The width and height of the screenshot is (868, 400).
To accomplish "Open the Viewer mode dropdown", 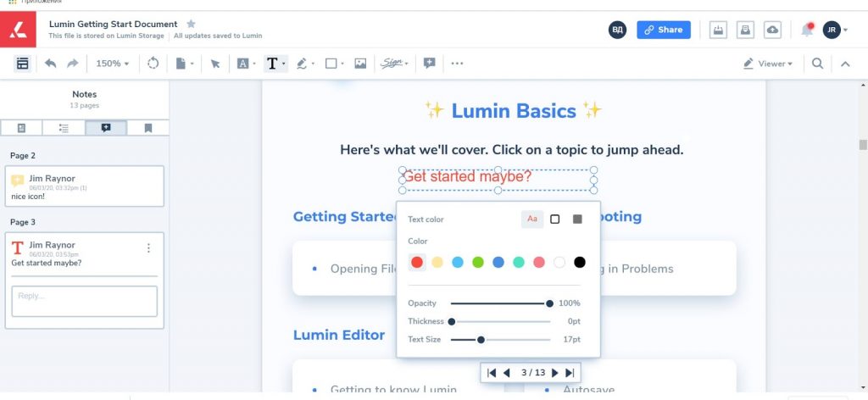I will (768, 64).
